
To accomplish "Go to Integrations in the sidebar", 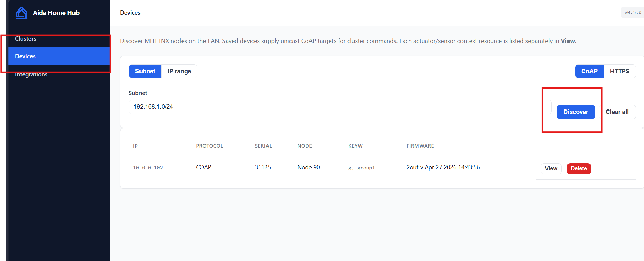I will pos(31,74).
